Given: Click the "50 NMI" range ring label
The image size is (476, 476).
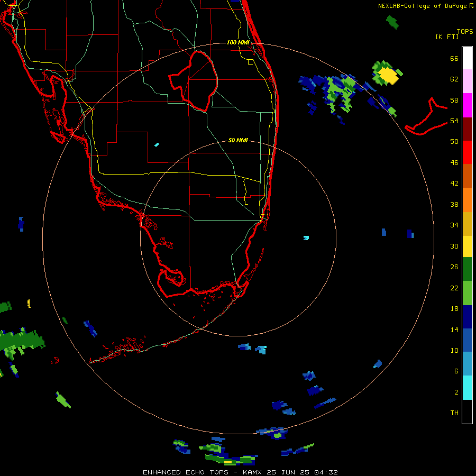Looking at the screenshot, I should pos(238,140).
